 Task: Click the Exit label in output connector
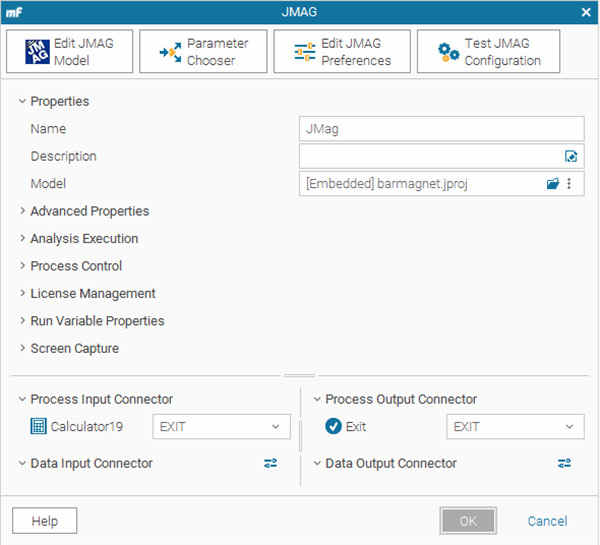[356, 426]
